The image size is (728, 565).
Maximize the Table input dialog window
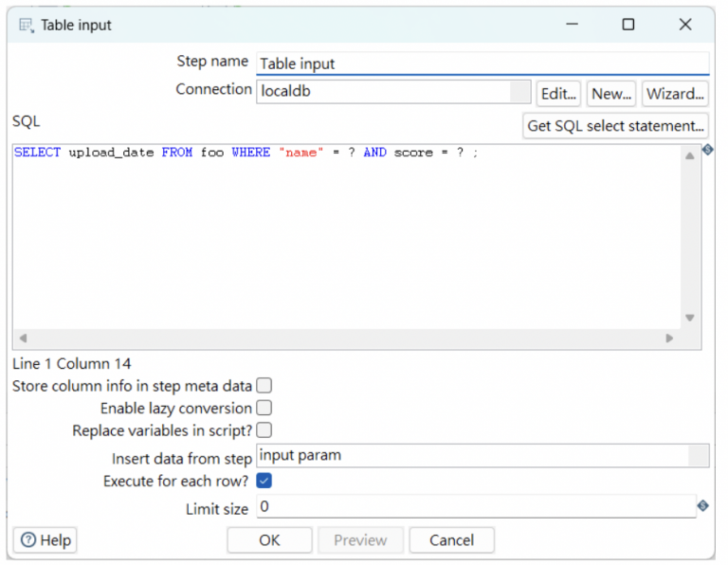[x=628, y=25]
